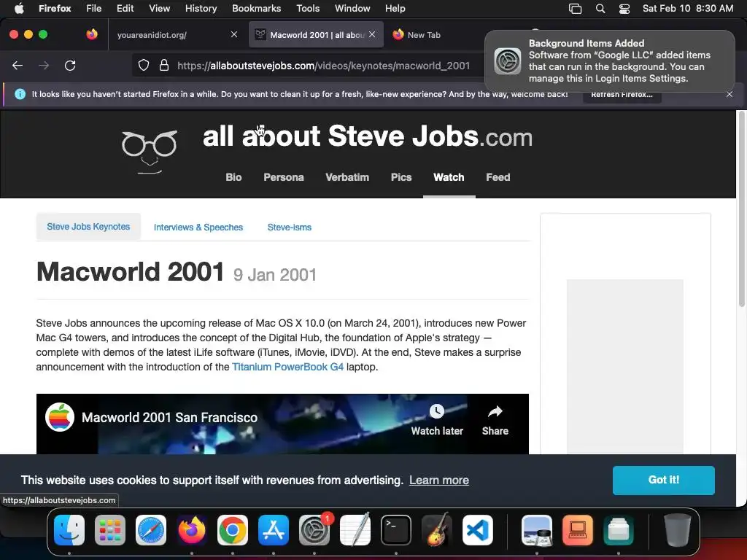Open the Window menu

[x=352, y=8]
